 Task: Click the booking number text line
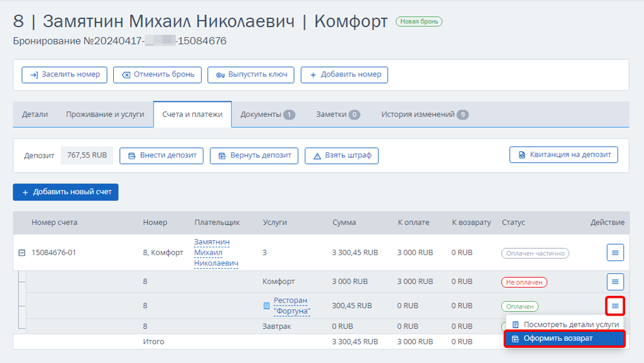(x=119, y=41)
